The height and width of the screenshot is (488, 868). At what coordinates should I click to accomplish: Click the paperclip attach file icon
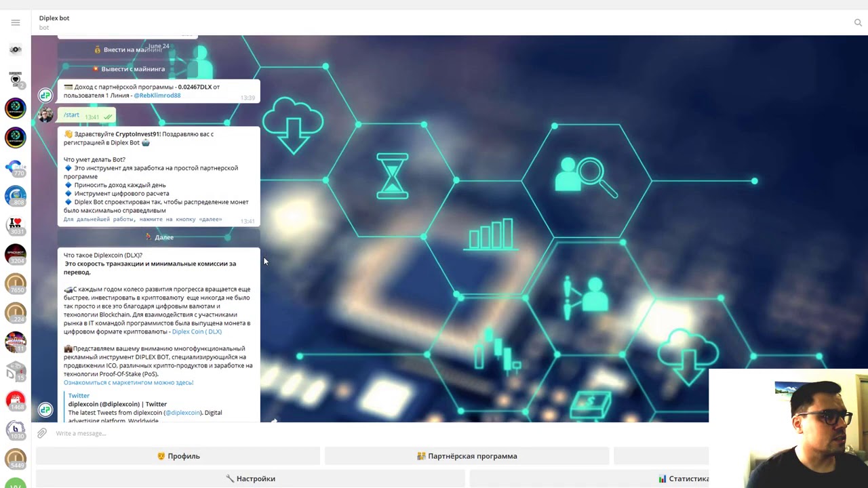click(42, 433)
